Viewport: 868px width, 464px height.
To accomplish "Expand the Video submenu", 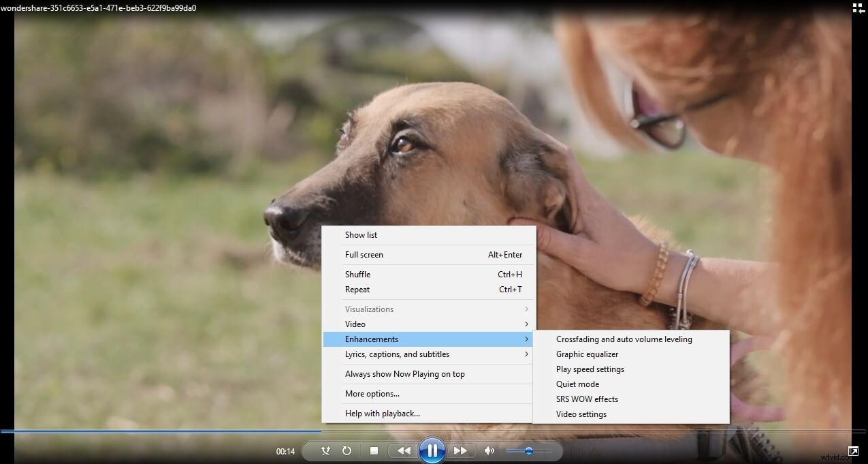I will [355, 324].
